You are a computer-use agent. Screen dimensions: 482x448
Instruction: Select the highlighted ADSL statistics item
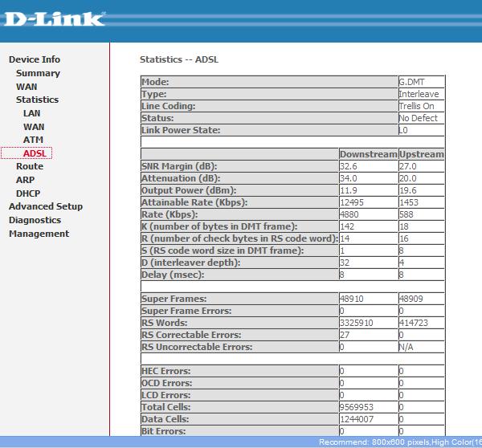tap(35, 153)
